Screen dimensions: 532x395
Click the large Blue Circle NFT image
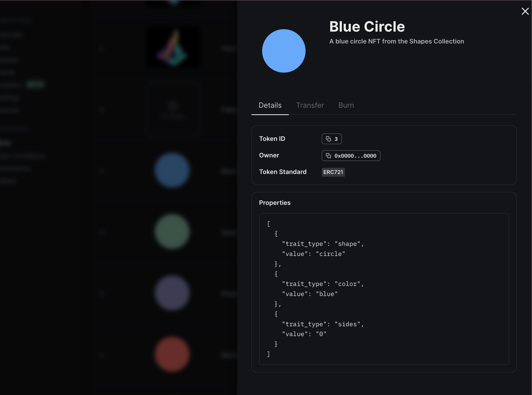coord(284,51)
